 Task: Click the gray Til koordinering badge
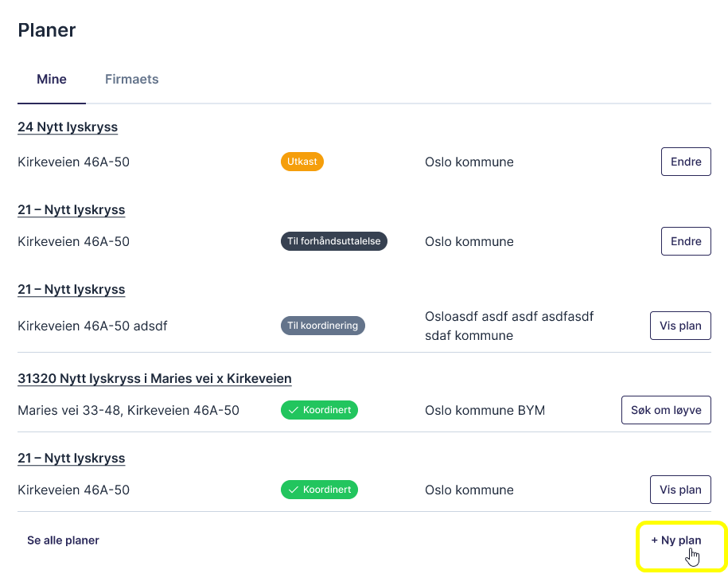322,326
